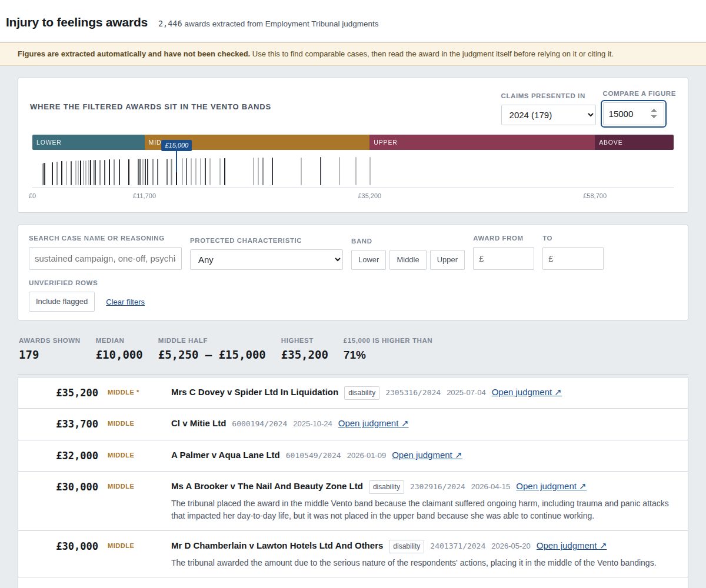Click the £33,700 award amount

pyautogui.click(x=77, y=424)
